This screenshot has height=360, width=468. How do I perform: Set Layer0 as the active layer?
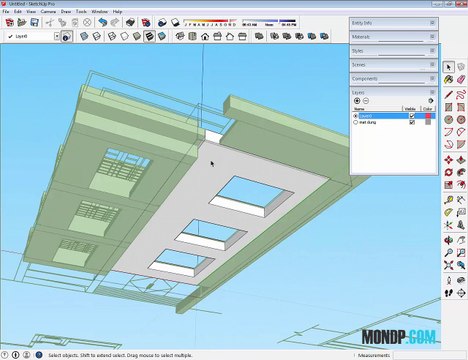(355, 116)
